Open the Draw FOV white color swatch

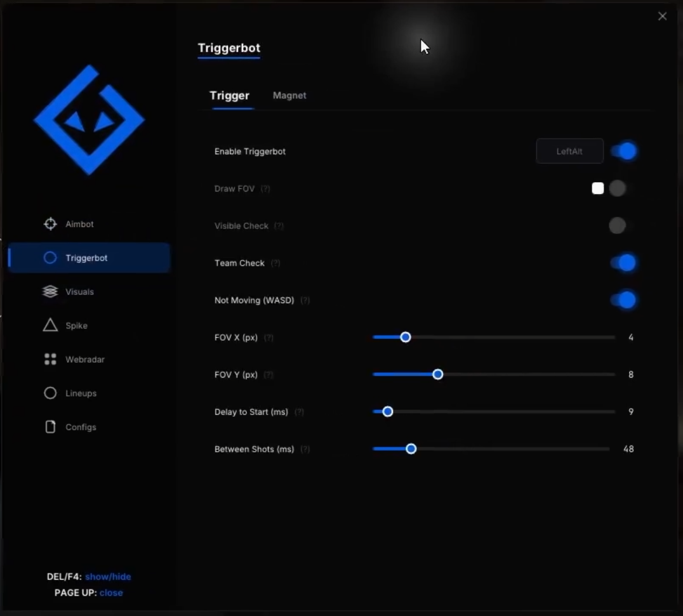[598, 188]
